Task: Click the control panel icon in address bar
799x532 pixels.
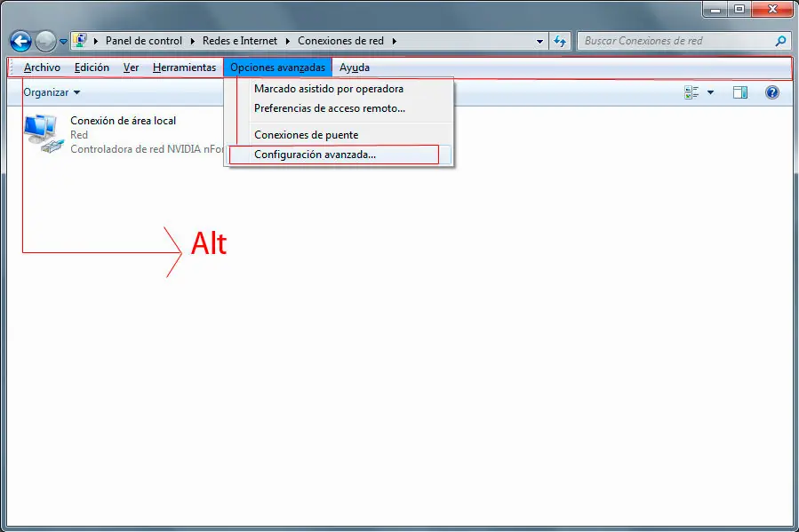Action: [x=80, y=41]
